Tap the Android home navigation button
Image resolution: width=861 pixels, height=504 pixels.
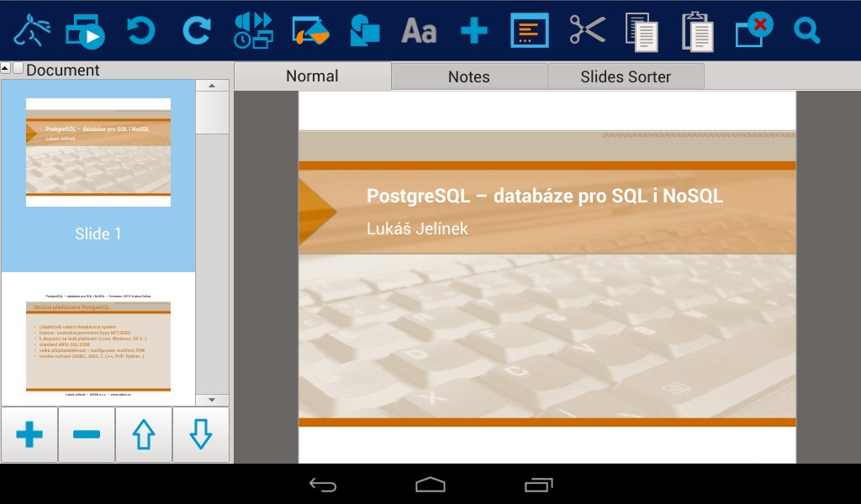pyautogui.click(x=430, y=484)
